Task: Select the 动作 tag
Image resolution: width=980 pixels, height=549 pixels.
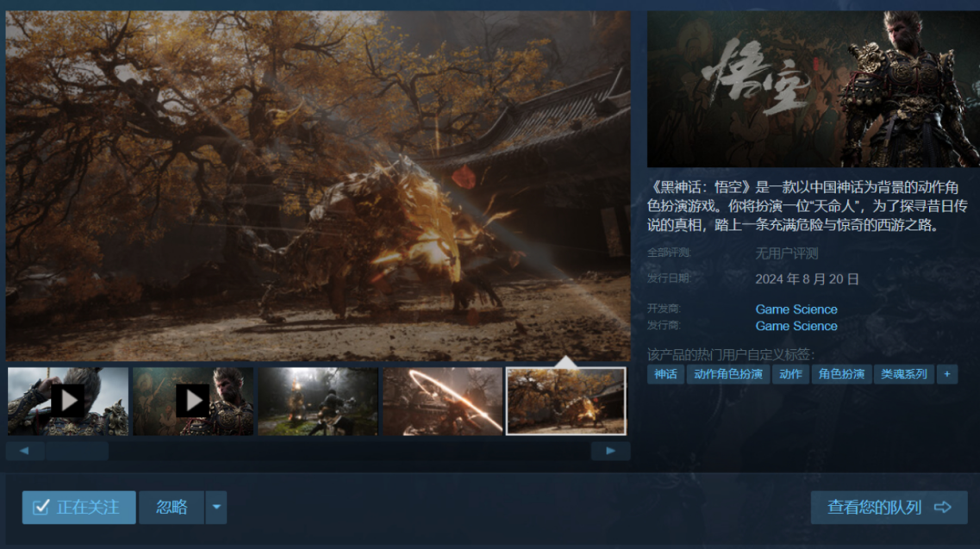Action: pos(790,374)
